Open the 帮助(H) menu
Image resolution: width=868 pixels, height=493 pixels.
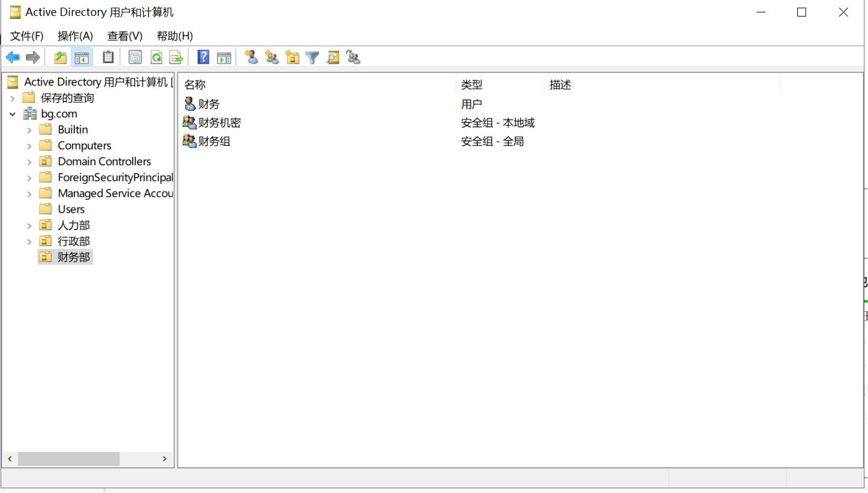click(x=175, y=36)
